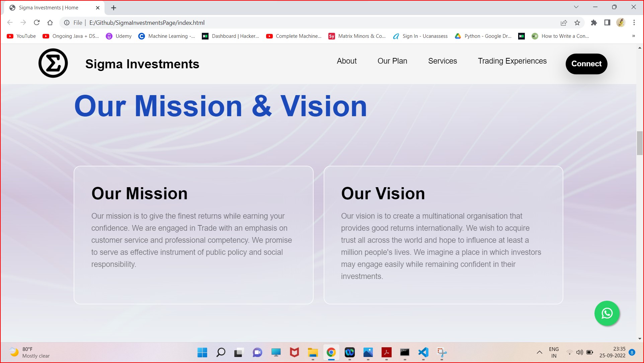Click the Sigma logo icon

pyautogui.click(x=53, y=63)
